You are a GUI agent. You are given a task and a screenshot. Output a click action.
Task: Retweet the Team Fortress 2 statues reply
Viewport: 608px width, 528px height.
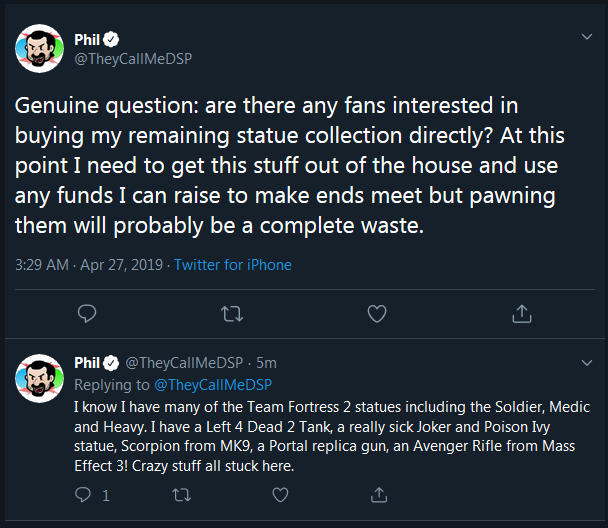click(181, 495)
